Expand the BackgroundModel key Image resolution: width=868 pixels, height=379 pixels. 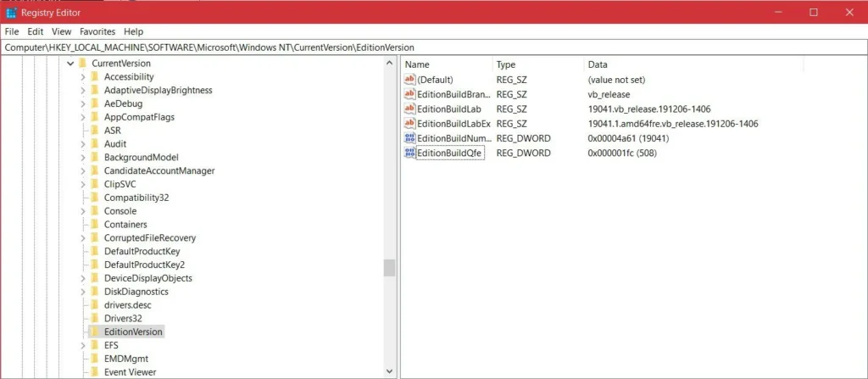82,158
